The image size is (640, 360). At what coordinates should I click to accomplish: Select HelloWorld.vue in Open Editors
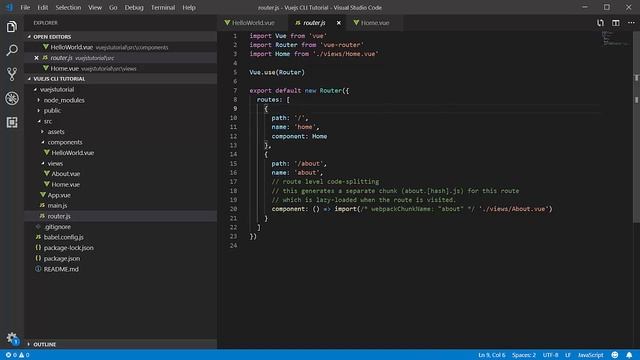[x=121, y=47]
